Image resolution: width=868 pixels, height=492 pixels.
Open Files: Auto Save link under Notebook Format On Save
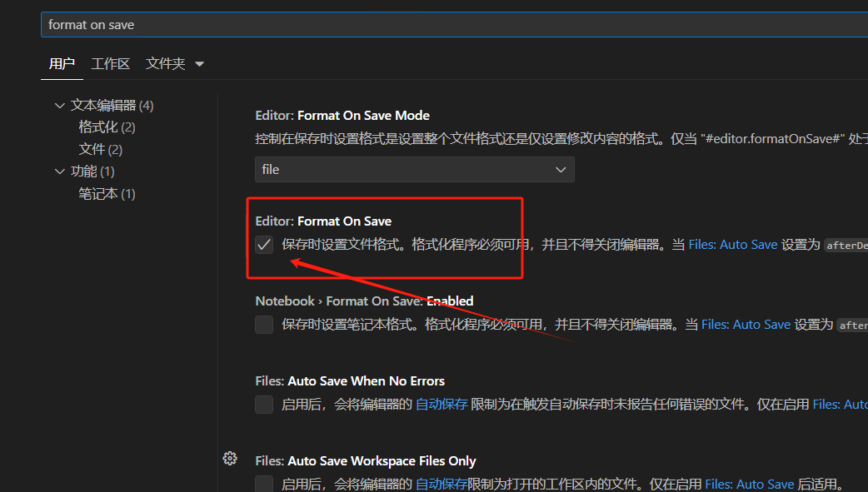746,325
